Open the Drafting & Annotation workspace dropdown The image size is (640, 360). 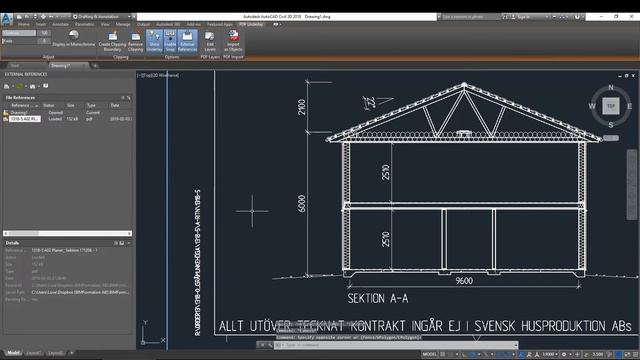point(102,17)
